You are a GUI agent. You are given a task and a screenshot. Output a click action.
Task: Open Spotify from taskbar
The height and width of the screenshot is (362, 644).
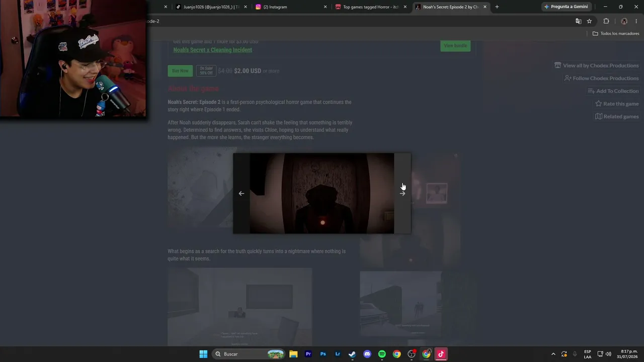382,354
